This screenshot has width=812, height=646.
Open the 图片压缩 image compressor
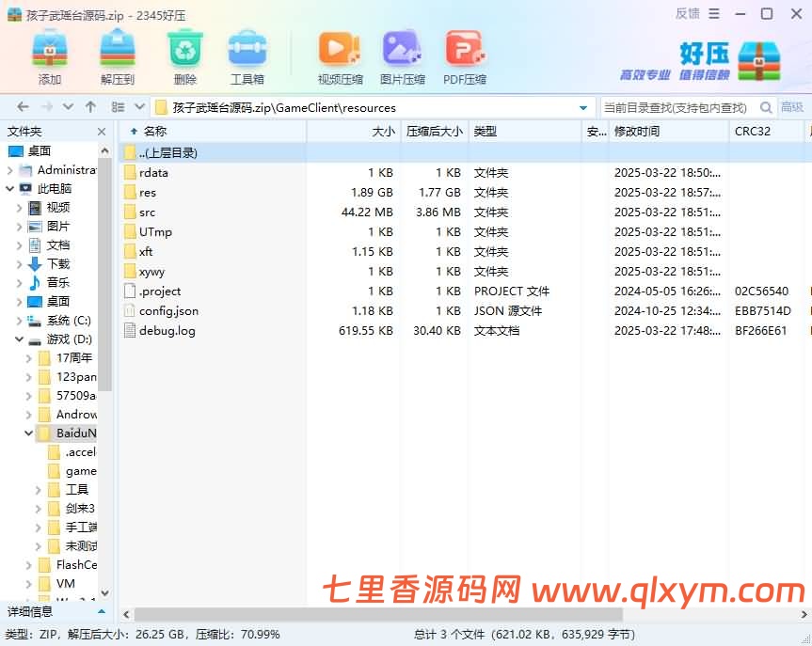tap(402, 52)
